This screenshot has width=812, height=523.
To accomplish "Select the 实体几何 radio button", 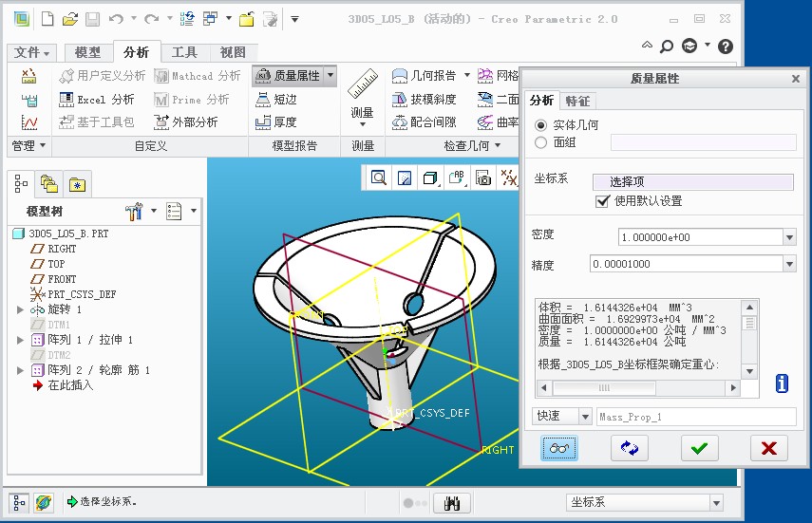I will coord(541,125).
